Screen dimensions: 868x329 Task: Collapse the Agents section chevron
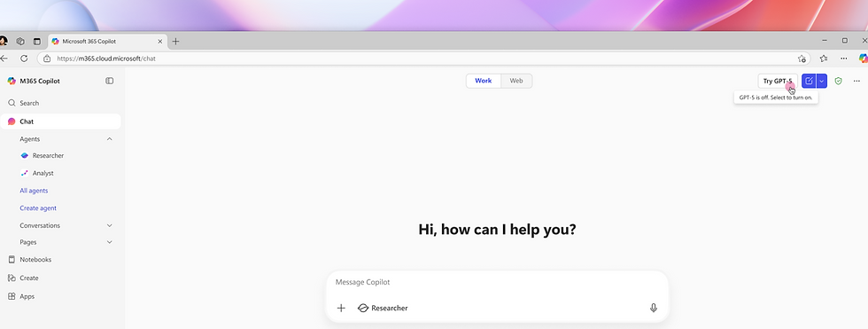(x=110, y=139)
